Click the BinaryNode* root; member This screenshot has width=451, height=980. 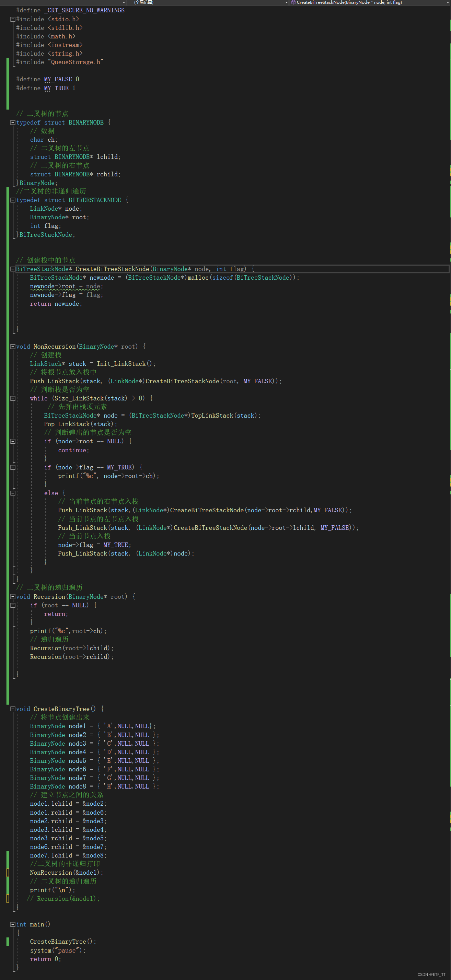pyautogui.click(x=60, y=217)
